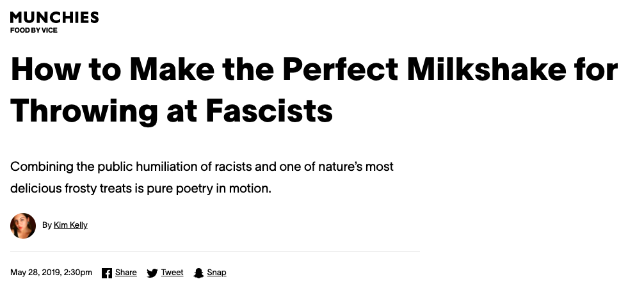The image size is (644, 286).
Task: Click the FOOD BY VICE tagline
Action: 34,30
